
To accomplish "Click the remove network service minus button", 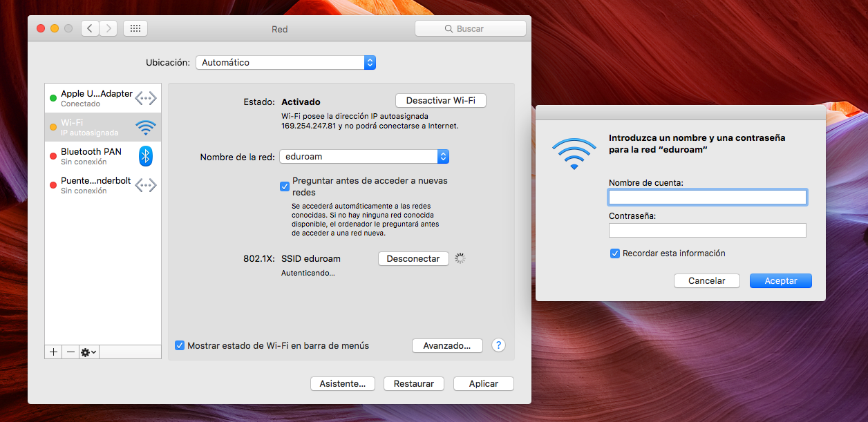I will point(70,352).
